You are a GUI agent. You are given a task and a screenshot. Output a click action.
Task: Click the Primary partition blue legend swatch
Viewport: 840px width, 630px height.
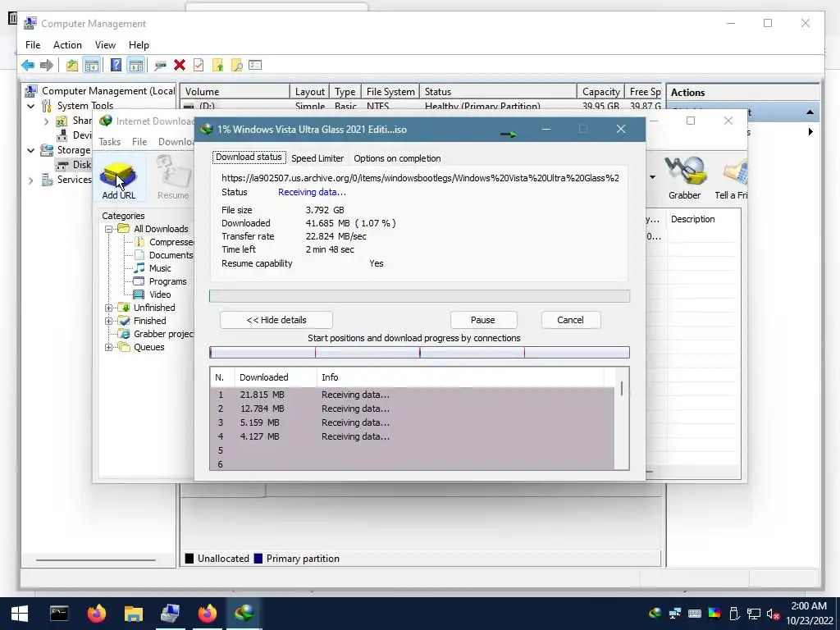258,558
